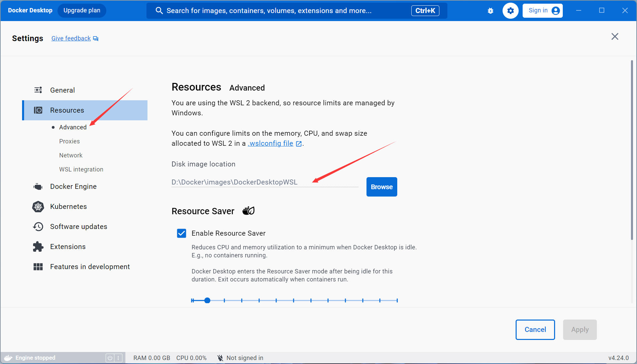Click the user avatar icon
The height and width of the screenshot is (364, 637).
click(x=555, y=11)
